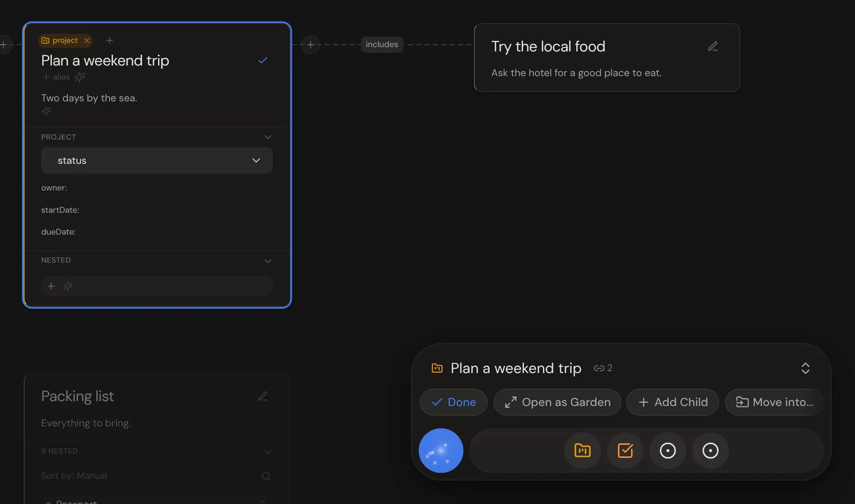
Task: Collapse the PROJECT section chevron
Action: coord(268,137)
